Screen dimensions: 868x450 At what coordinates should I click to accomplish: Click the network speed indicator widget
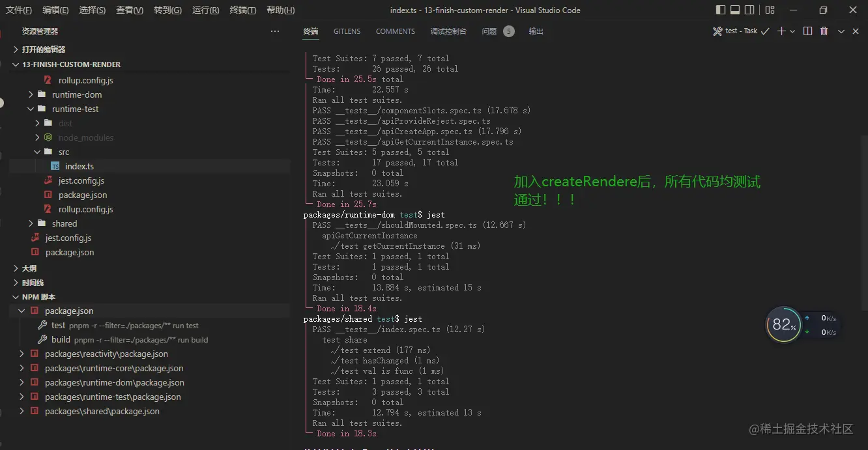tap(821, 325)
